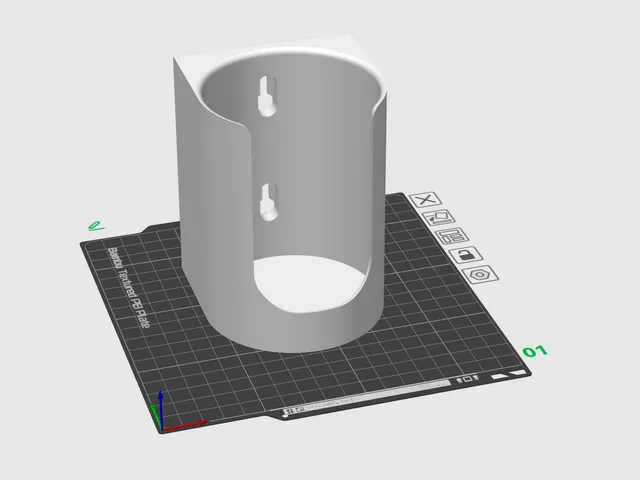640x480 pixels.
Task: Click the Bambu Textured PEI Plate label
Action: click(x=129, y=287)
